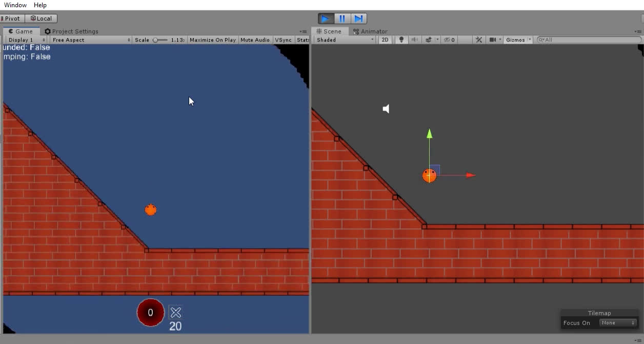Click the Step frame button

click(x=358, y=18)
